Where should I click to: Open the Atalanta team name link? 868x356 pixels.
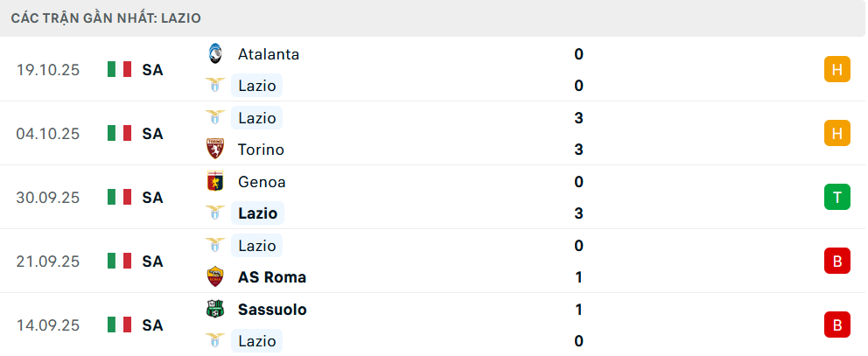(x=269, y=54)
